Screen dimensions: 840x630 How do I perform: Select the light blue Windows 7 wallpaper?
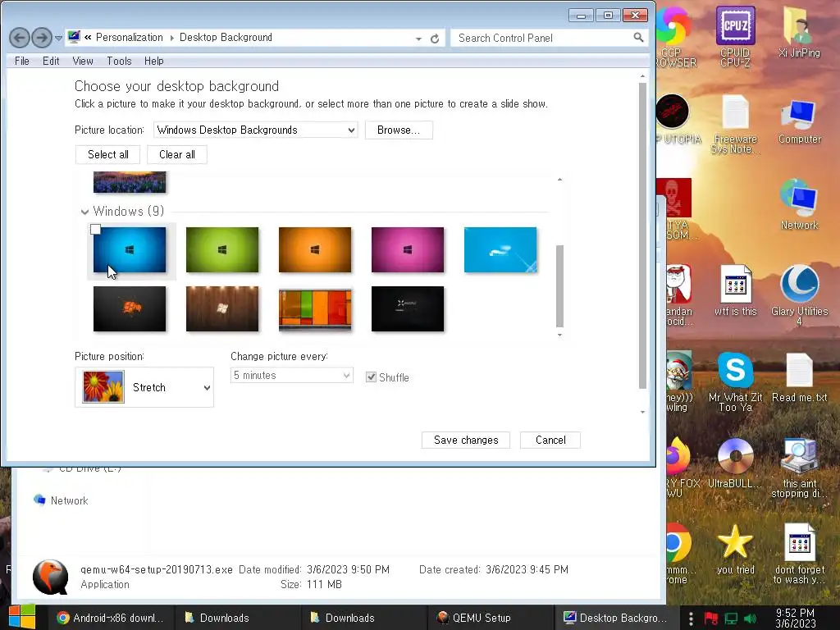(x=500, y=249)
